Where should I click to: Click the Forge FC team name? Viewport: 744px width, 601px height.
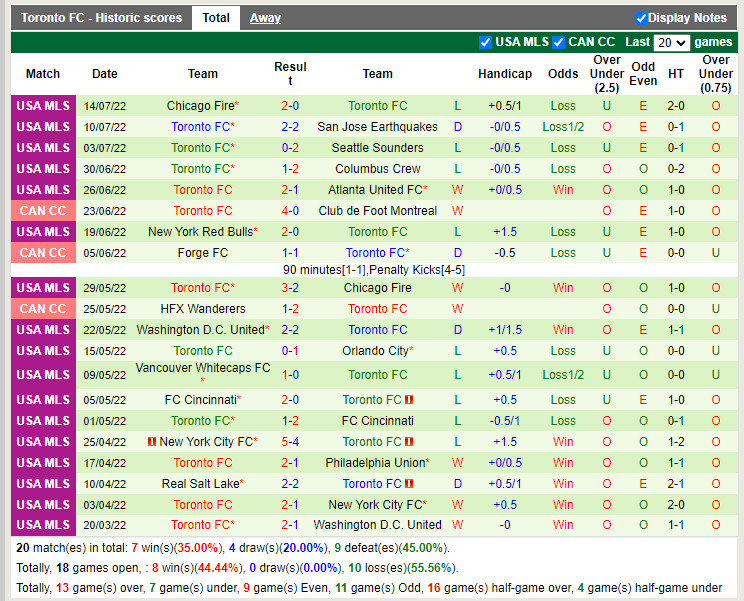click(203, 253)
